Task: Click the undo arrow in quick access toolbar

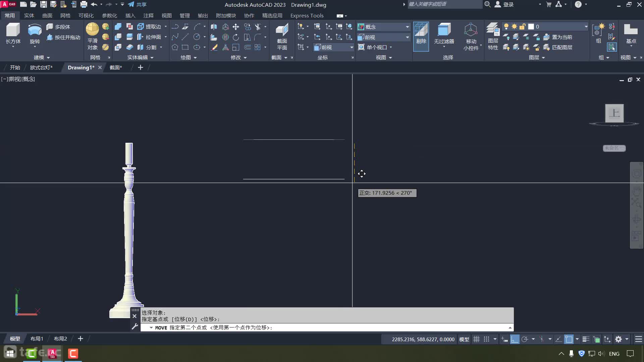Action: coord(94,4)
